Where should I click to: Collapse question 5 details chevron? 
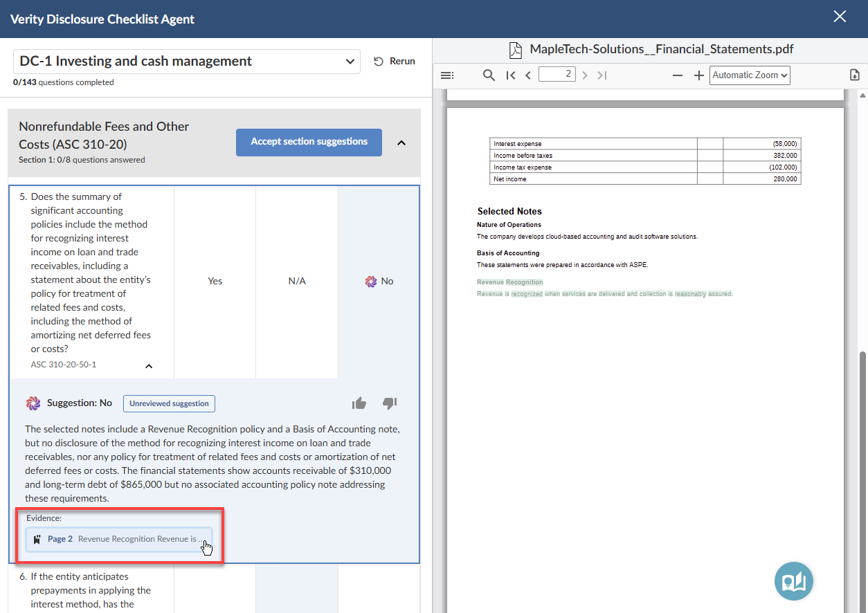(x=148, y=366)
